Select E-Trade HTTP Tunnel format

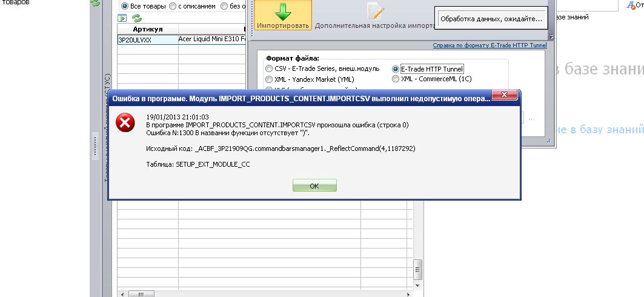tap(396, 69)
